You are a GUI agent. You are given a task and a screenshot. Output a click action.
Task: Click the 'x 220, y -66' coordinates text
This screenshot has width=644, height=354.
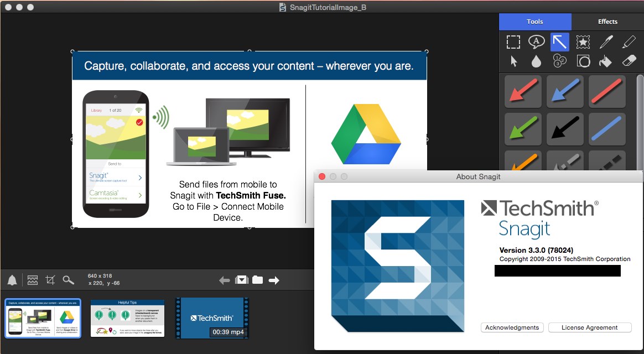(x=104, y=283)
